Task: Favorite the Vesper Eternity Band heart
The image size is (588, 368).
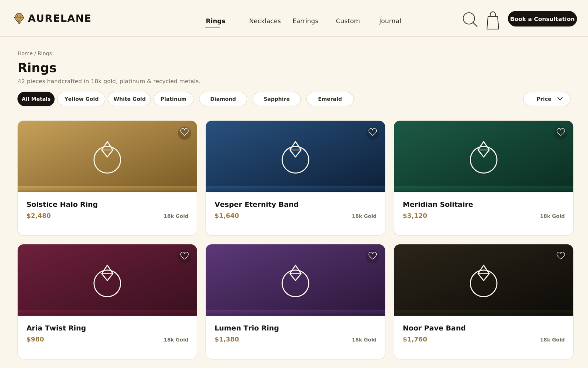Action: 373,132
